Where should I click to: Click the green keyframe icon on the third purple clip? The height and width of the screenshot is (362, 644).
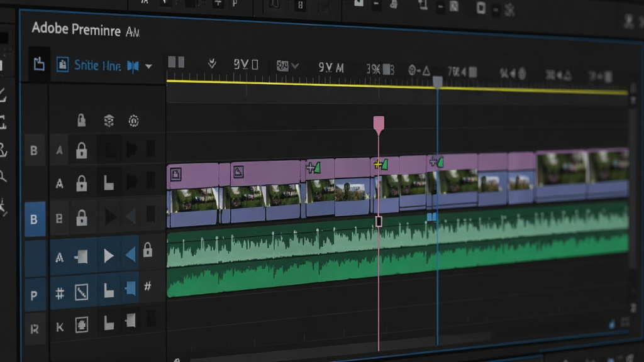tap(313, 167)
